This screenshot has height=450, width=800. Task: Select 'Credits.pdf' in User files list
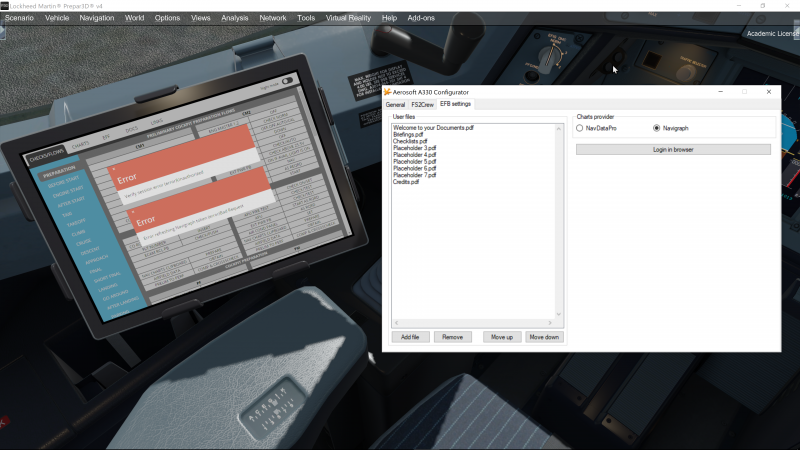click(x=406, y=182)
